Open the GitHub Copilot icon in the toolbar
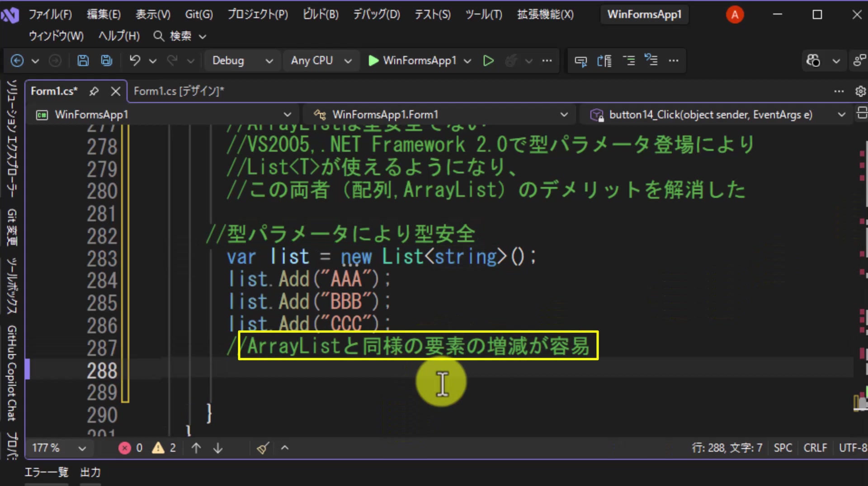The width and height of the screenshot is (868, 486). tap(813, 61)
